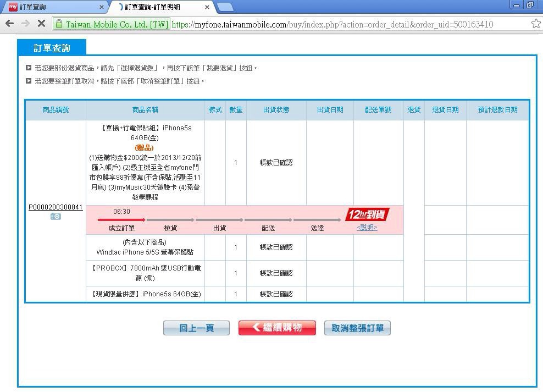Click 【現貨限量供應】iPhone5s 64GB(金) product name
The image size is (543, 392).
click(146, 294)
